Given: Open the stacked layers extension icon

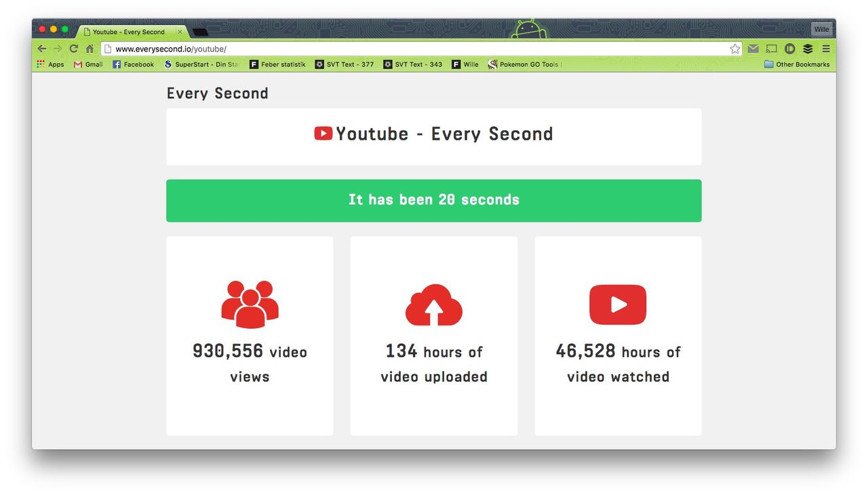Looking at the screenshot, I should [x=808, y=49].
